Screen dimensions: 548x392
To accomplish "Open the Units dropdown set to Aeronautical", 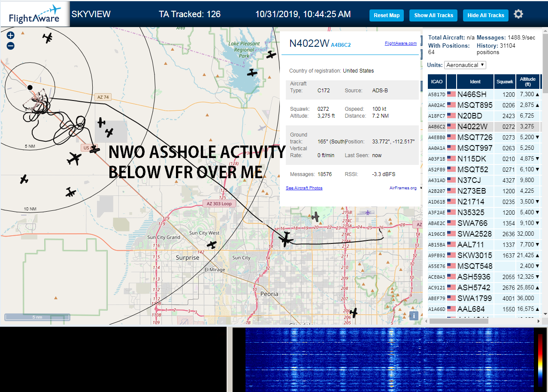I will pos(465,65).
